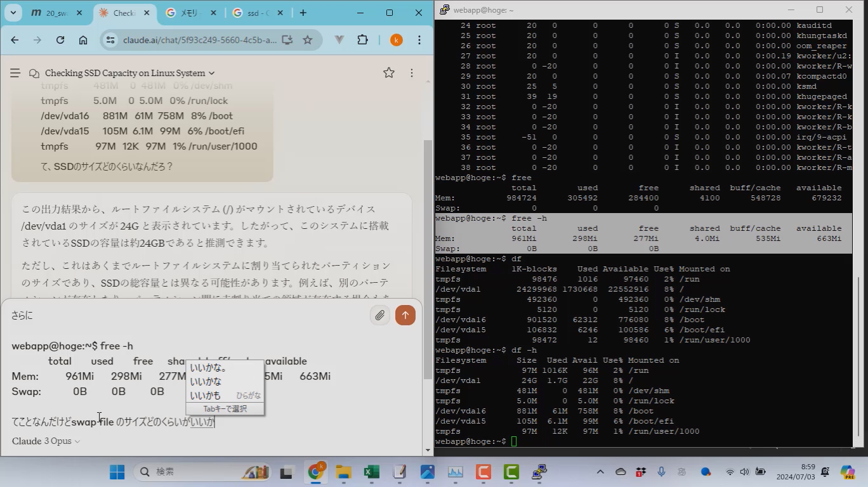Open the Chrome extensions puzzle icon
The image size is (868, 487).
click(x=362, y=40)
